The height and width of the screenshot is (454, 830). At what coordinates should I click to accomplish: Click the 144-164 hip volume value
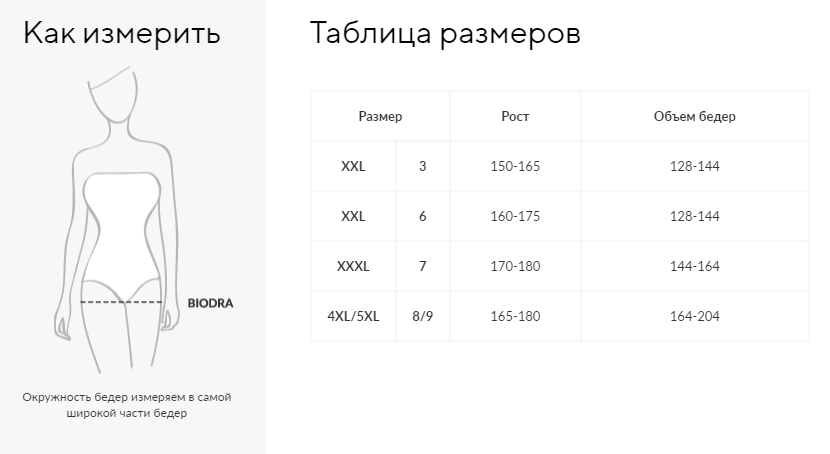click(x=694, y=266)
